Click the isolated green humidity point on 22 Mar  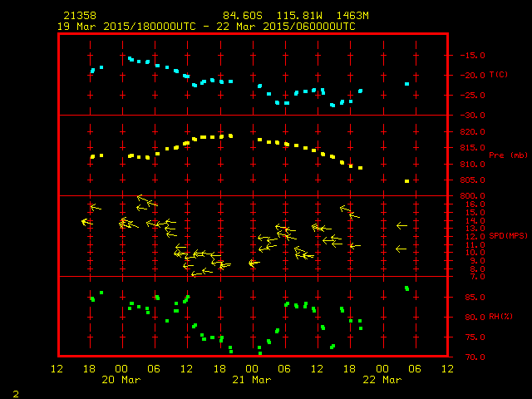click(x=406, y=288)
